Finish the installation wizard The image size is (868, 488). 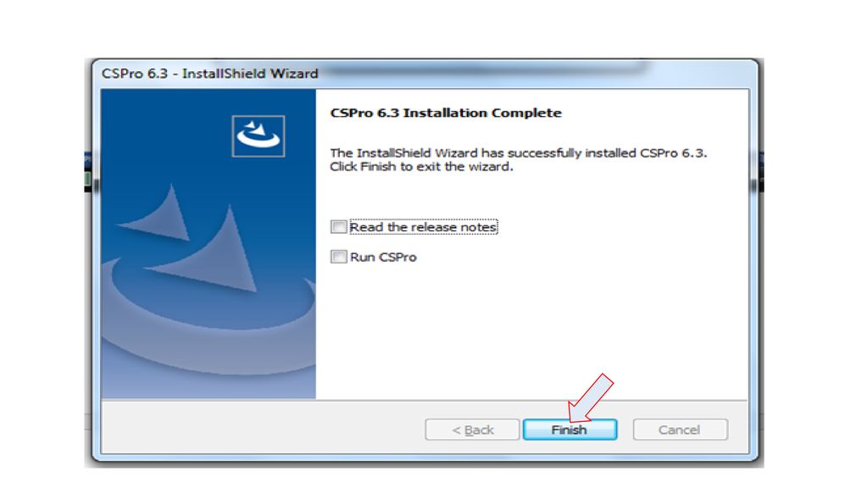pos(570,430)
